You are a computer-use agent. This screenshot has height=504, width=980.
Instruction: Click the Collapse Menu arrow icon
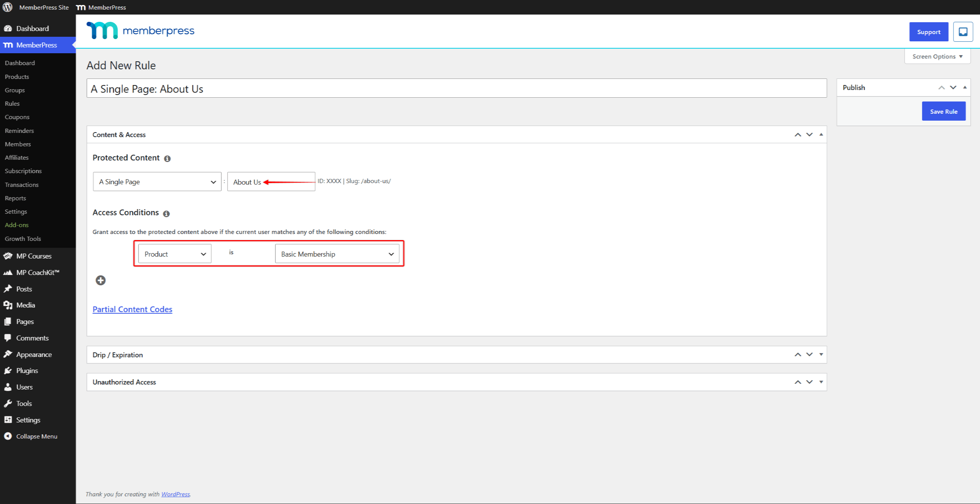click(x=8, y=436)
